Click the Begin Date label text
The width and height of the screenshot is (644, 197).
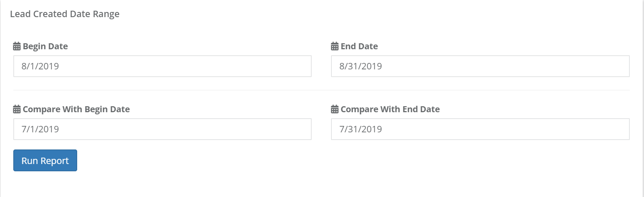click(45, 46)
